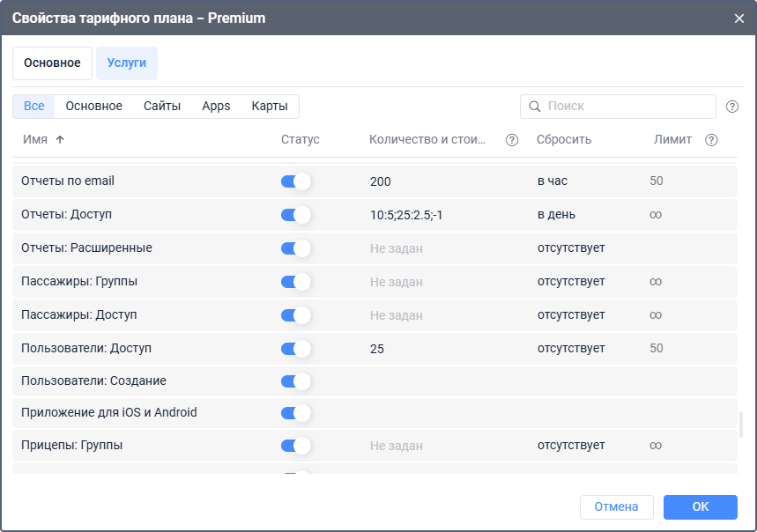The width and height of the screenshot is (757, 532).
Task: Close the tariff plan properties dialog
Action: pyautogui.click(x=738, y=18)
